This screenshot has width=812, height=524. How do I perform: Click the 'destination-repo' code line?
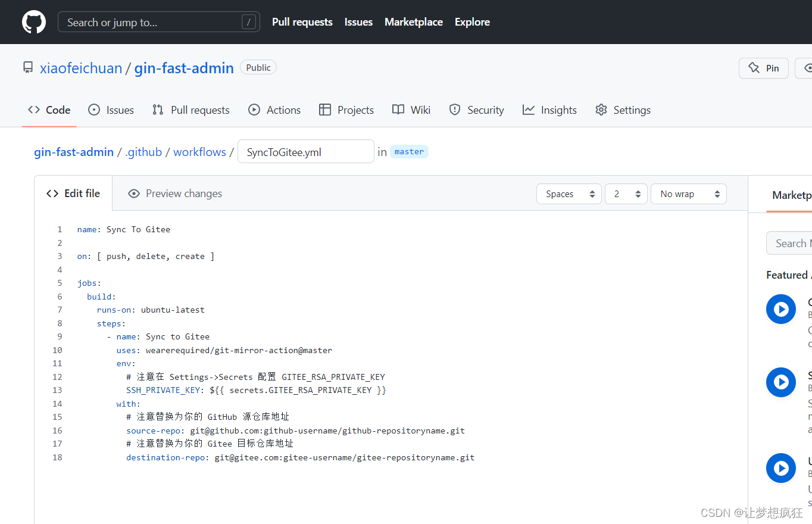point(300,457)
